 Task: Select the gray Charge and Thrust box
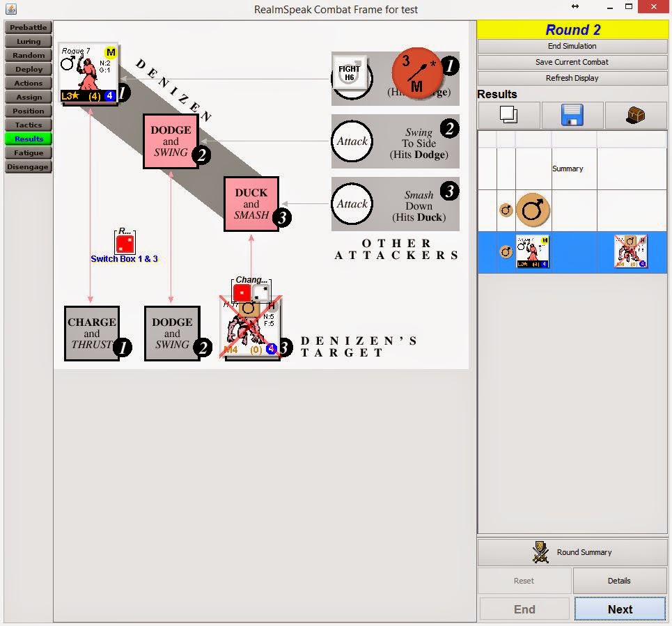click(92, 334)
